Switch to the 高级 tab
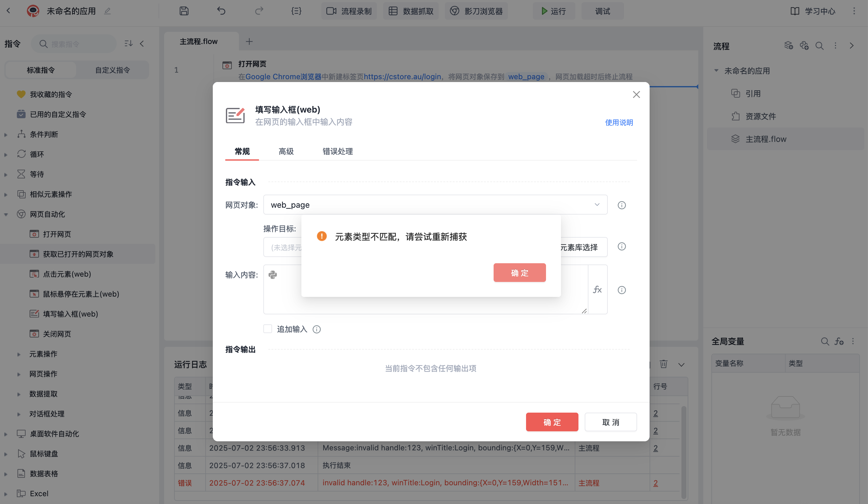868x504 pixels. tap(286, 152)
